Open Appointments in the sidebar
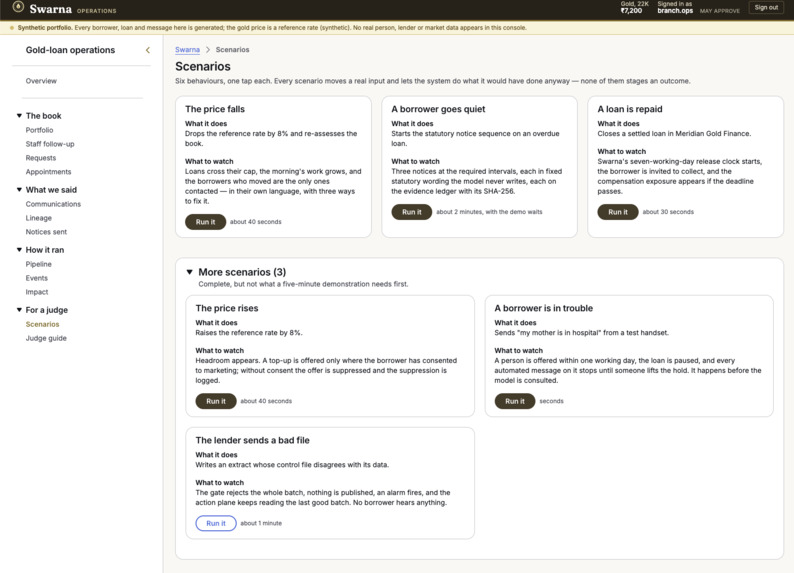Image resolution: width=794 pixels, height=573 pixels. tap(48, 172)
